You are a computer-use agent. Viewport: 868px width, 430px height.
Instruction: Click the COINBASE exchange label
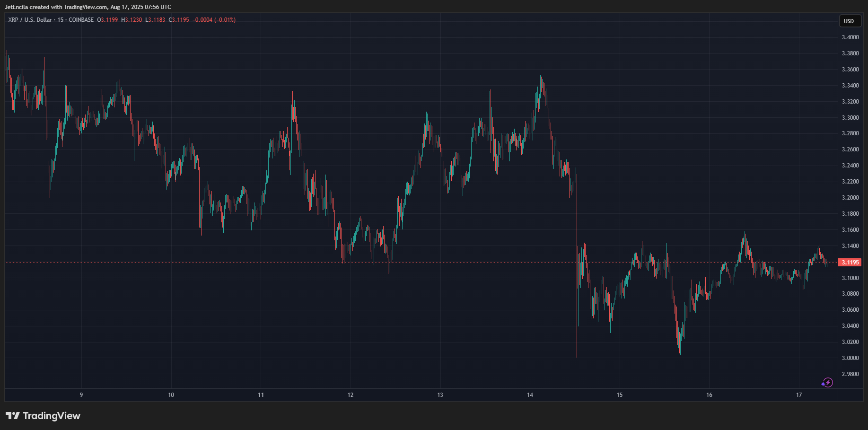coord(81,20)
